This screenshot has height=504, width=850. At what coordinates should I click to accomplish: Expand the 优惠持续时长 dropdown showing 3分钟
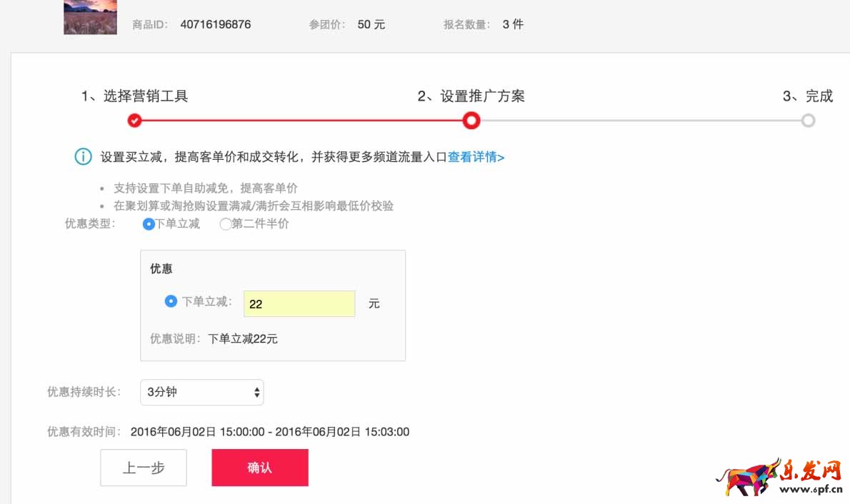pyautogui.click(x=202, y=392)
